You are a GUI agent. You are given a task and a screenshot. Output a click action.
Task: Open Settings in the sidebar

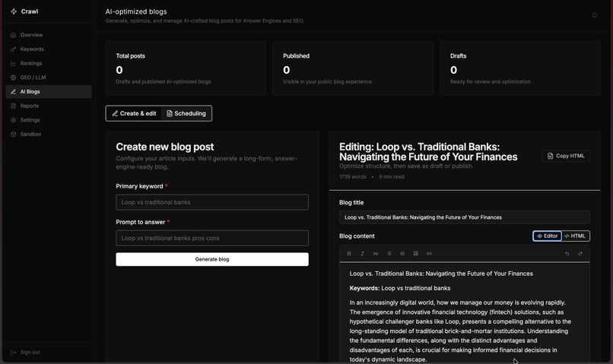tap(49, 120)
